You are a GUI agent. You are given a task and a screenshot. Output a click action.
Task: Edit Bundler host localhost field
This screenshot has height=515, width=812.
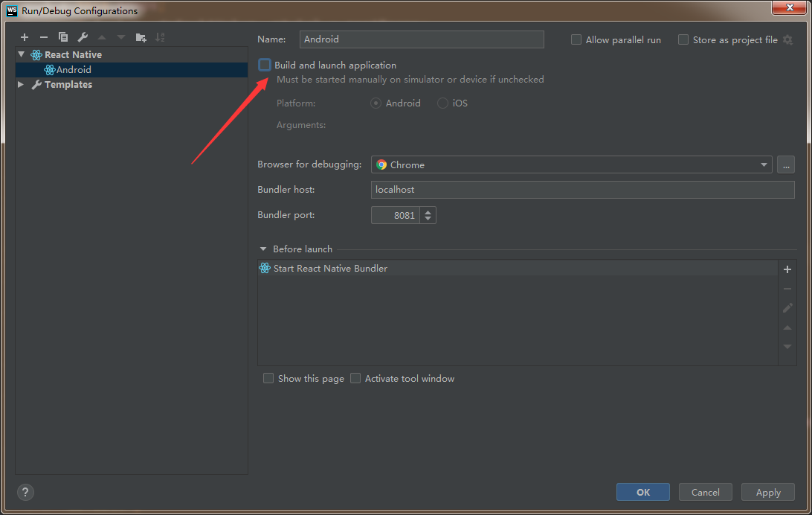tap(582, 190)
